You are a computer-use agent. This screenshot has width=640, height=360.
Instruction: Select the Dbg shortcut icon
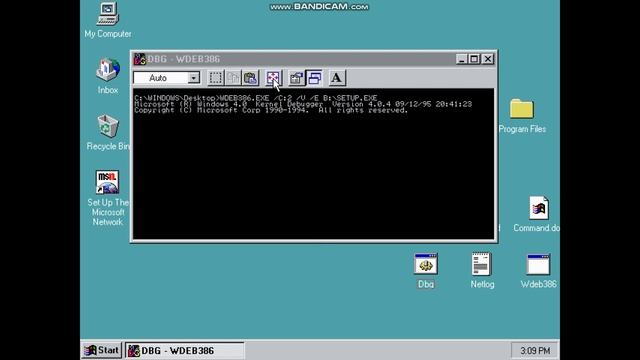(426, 271)
